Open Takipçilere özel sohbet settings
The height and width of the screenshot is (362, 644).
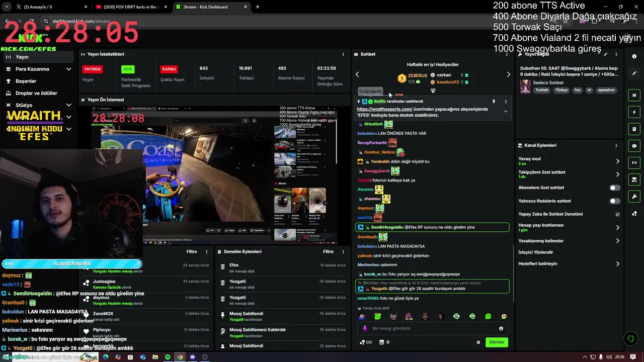pyautogui.click(x=569, y=174)
